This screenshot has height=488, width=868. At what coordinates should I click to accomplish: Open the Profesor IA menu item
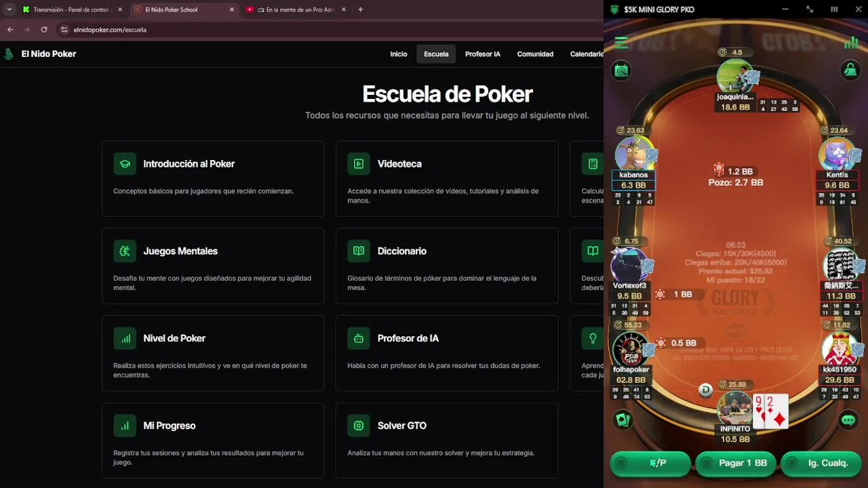(483, 54)
